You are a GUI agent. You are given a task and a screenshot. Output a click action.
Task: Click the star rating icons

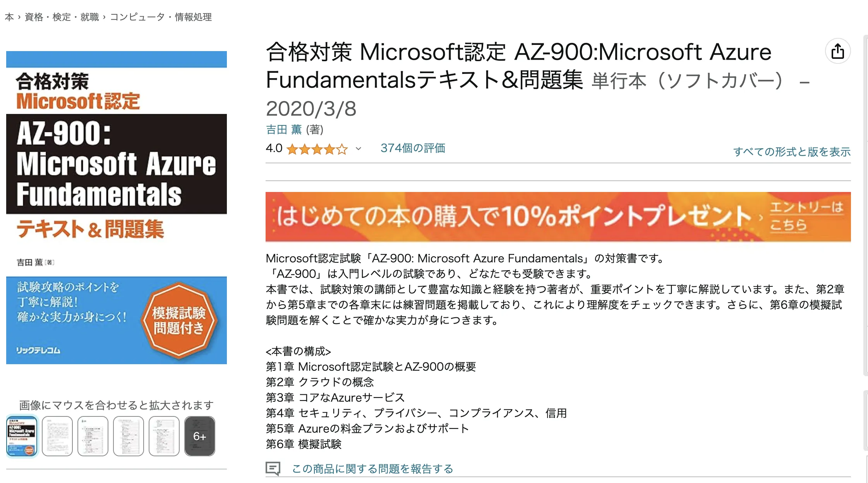[x=317, y=149]
